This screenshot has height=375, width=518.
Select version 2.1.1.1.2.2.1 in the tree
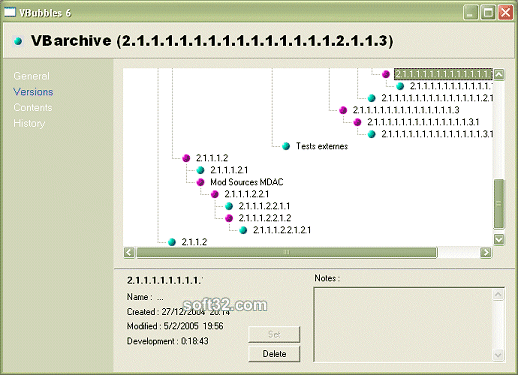[x=247, y=194]
